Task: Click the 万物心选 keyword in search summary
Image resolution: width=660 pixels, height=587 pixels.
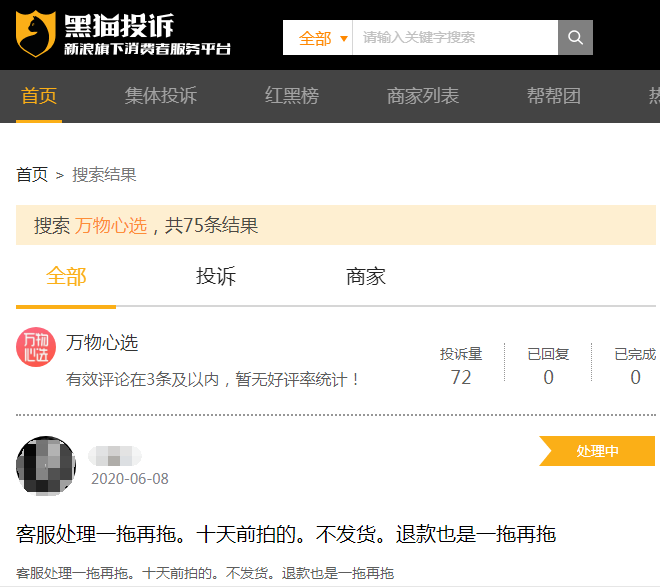Action: 111,225
